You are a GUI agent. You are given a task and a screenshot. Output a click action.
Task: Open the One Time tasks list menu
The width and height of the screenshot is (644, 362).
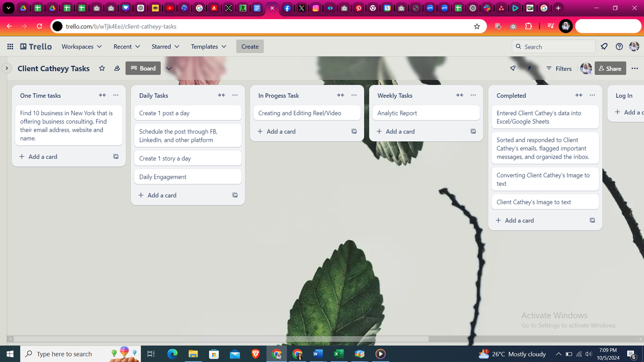point(116,95)
